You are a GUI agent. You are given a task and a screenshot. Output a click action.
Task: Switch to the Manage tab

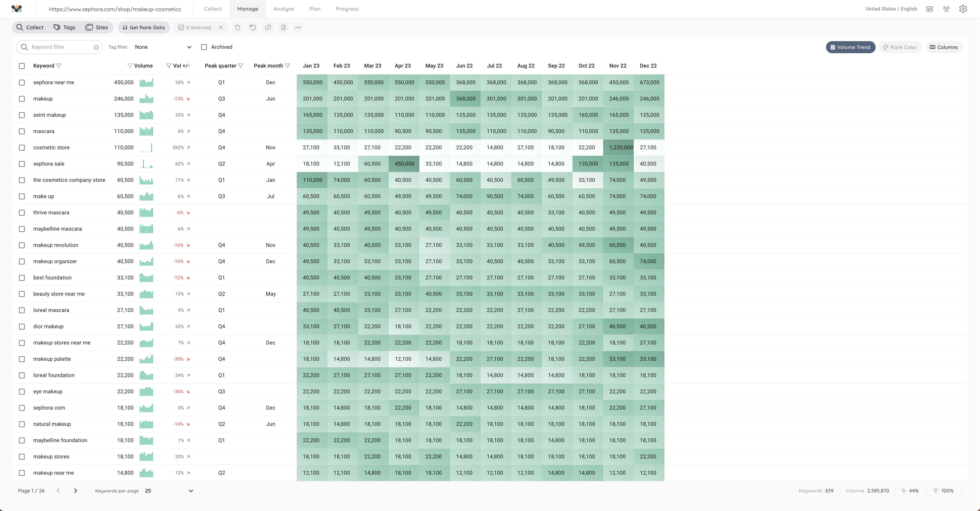coord(248,9)
